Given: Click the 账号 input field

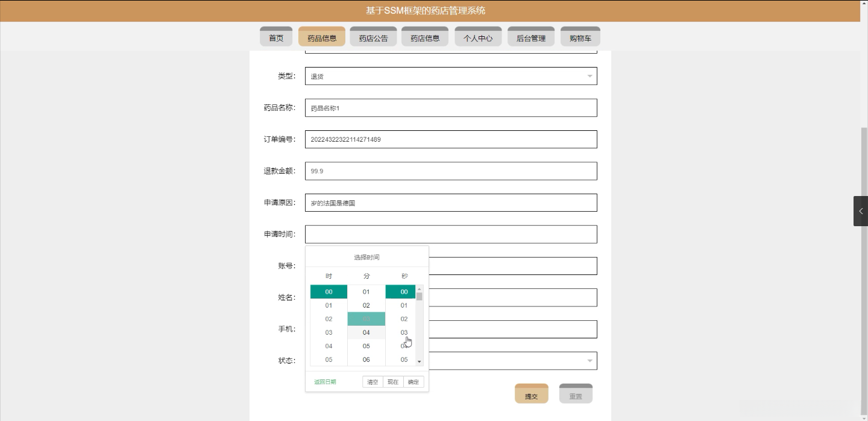Looking at the screenshot, I should (x=513, y=266).
